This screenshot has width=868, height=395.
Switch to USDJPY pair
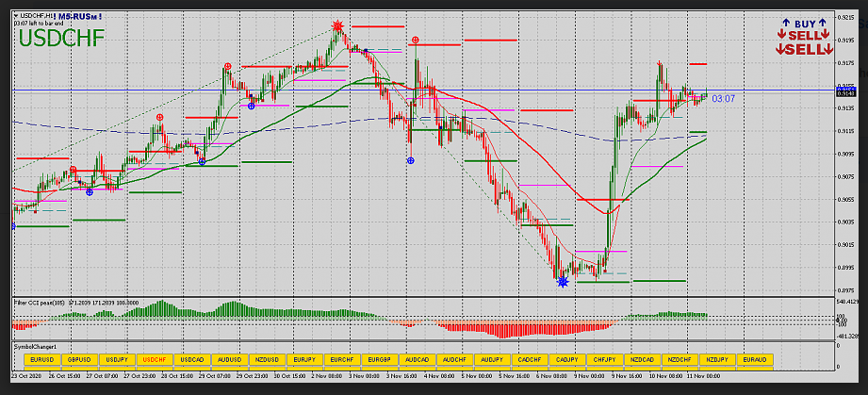[x=117, y=359]
